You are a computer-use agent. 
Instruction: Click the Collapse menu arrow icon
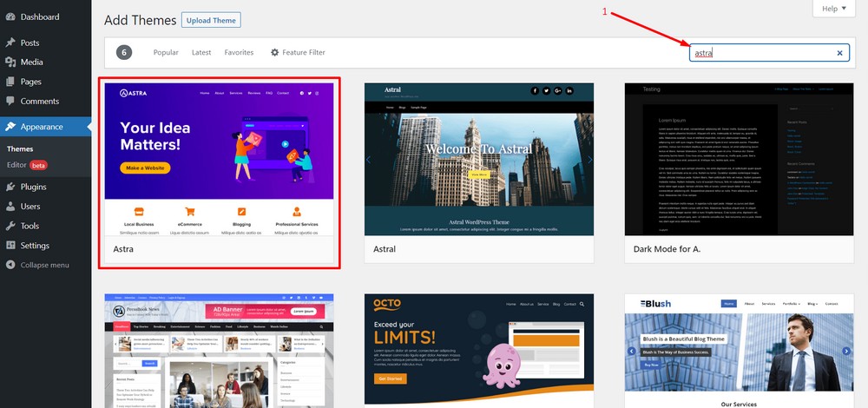click(10, 265)
